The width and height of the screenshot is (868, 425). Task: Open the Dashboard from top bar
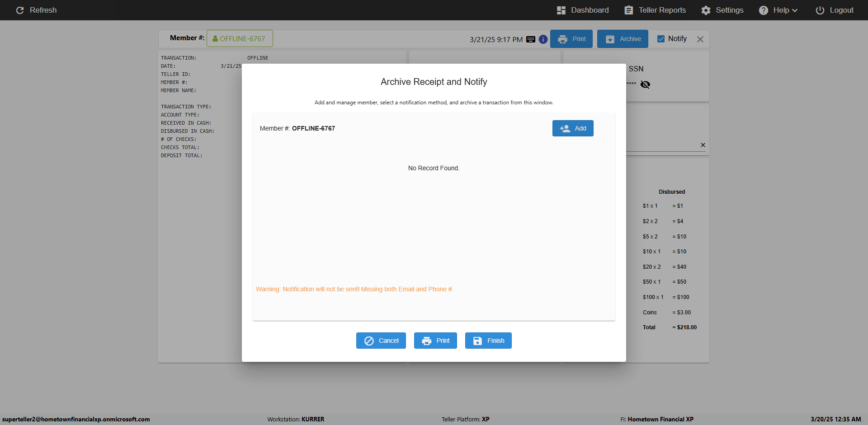tap(583, 10)
